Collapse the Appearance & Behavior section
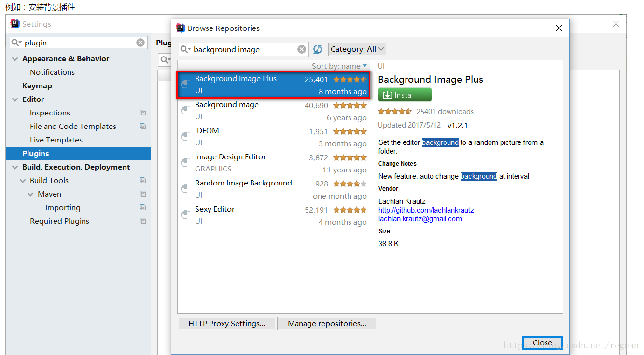This screenshot has width=644, height=355. click(x=14, y=59)
